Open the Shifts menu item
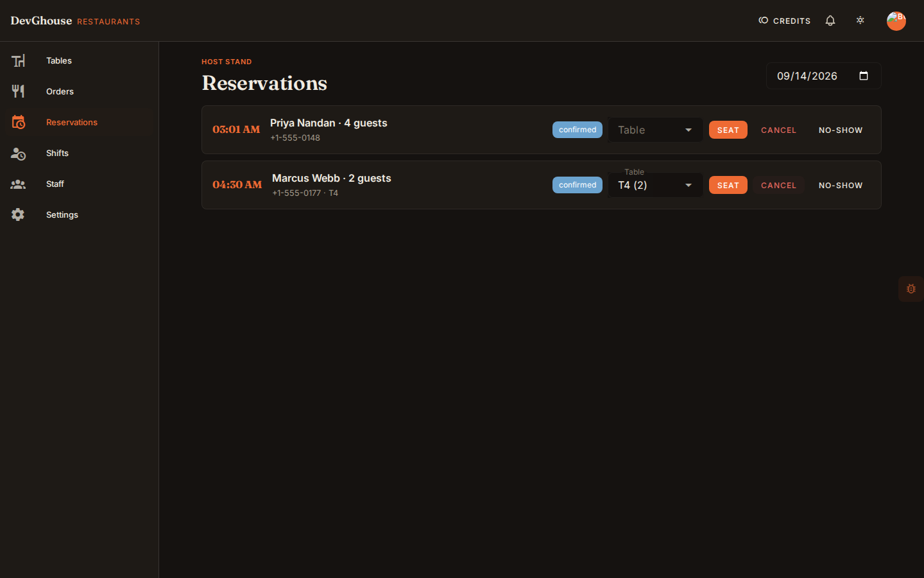The height and width of the screenshot is (578, 924). (x=79, y=153)
